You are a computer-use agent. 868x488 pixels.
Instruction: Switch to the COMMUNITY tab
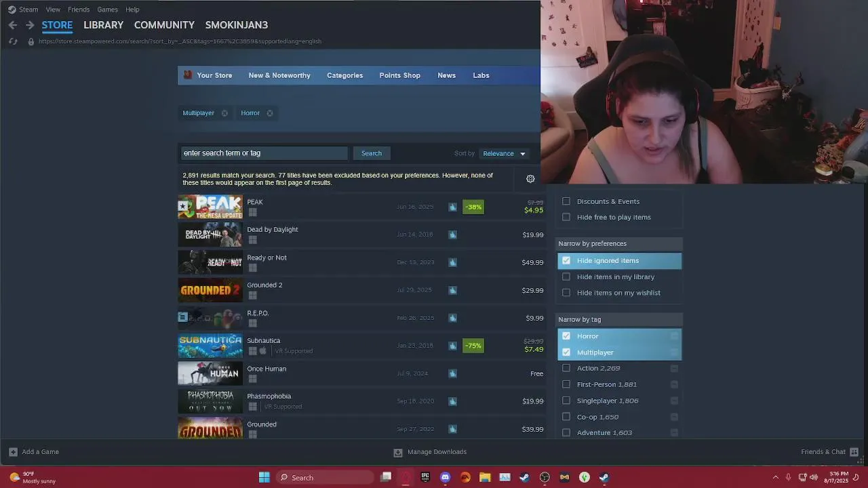pyautogui.click(x=164, y=25)
